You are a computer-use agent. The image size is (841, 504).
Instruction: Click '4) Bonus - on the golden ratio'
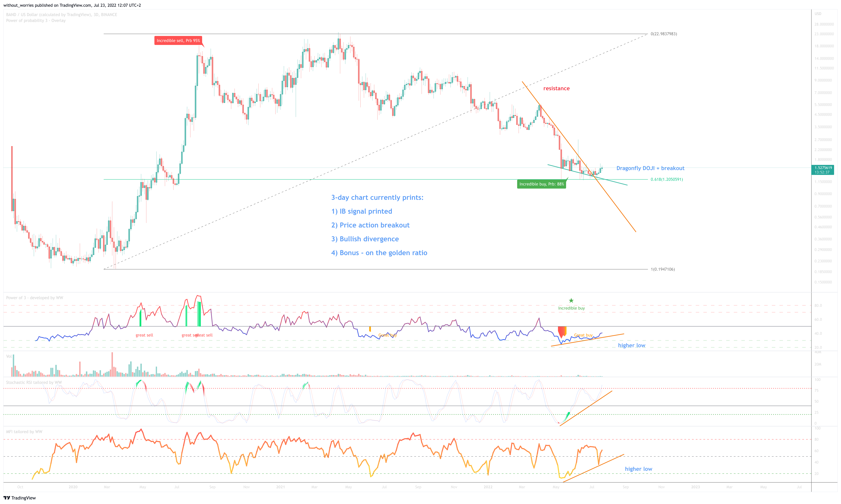click(379, 253)
